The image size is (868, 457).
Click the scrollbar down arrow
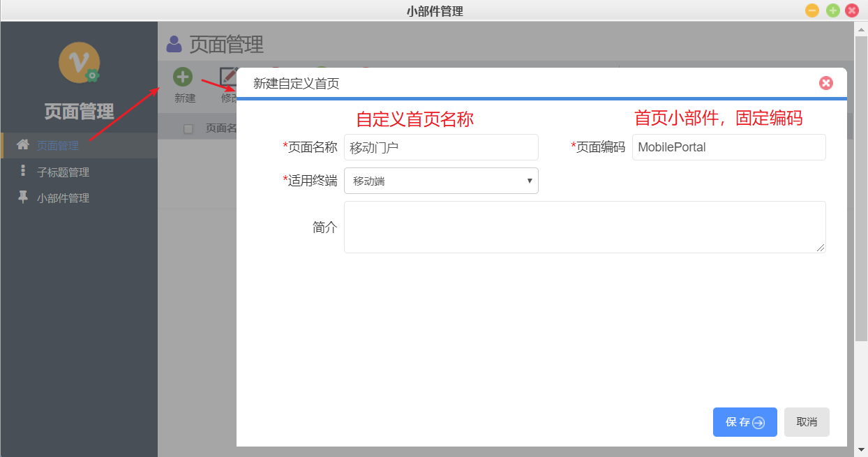pyautogui.click(x=861, y=449)
